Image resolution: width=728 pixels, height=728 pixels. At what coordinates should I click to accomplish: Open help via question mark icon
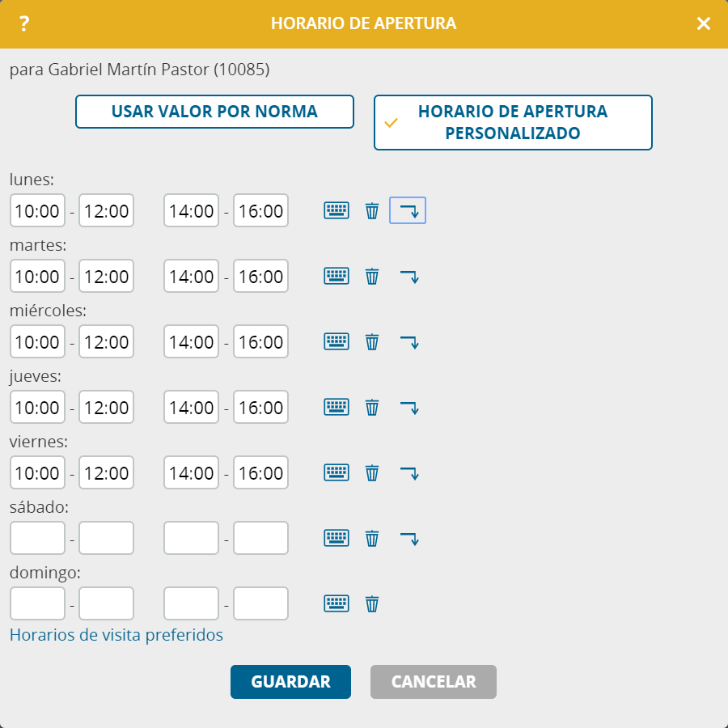tap(24, 23)
